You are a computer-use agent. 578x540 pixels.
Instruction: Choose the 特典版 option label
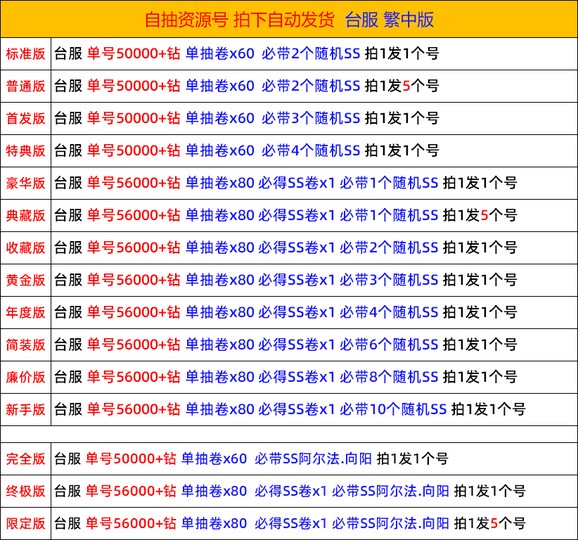click(x=25, y=151)
